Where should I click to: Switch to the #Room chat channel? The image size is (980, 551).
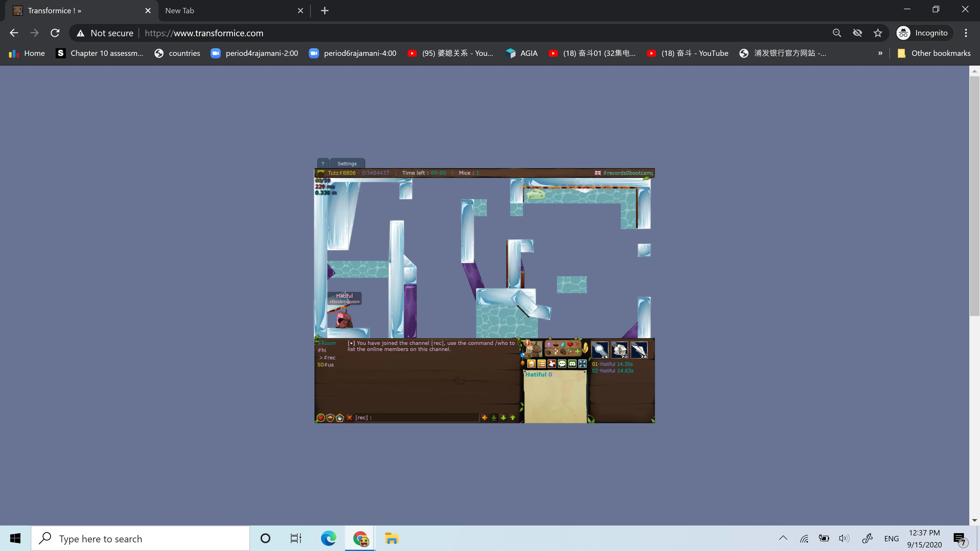point(327,343)
